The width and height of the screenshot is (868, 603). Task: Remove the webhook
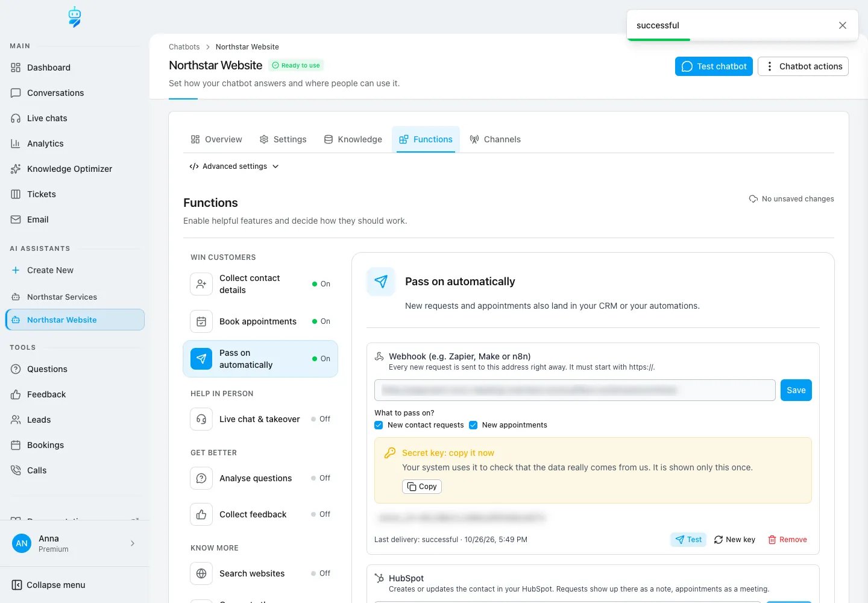pos(787,540)
